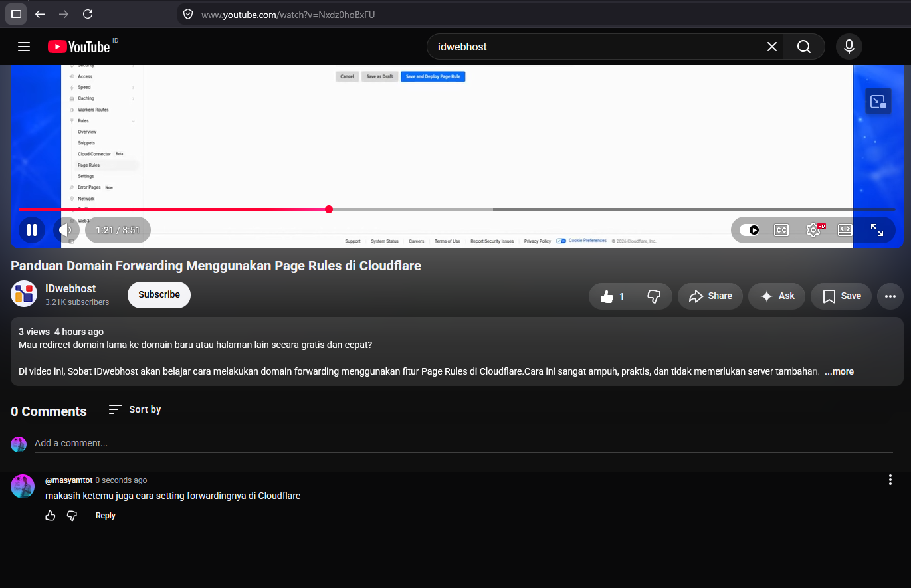The image size is (911, 588).
Task: Click the "Add a comment..." field
Action: tap(463, 443)
